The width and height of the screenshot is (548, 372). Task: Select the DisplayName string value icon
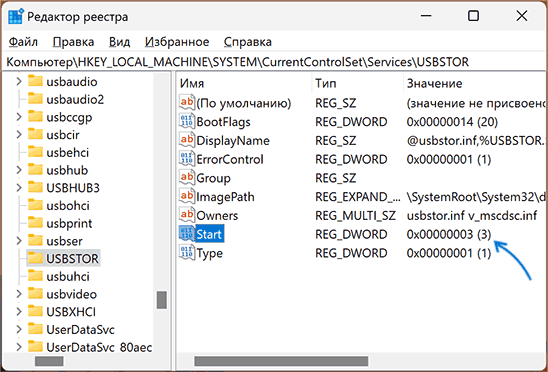(186, 140)
